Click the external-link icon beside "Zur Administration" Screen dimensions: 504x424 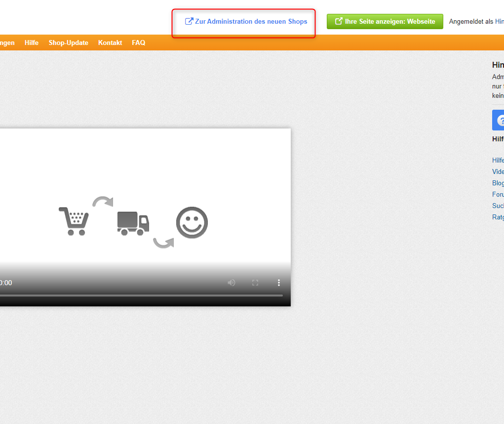pos(189,21)
